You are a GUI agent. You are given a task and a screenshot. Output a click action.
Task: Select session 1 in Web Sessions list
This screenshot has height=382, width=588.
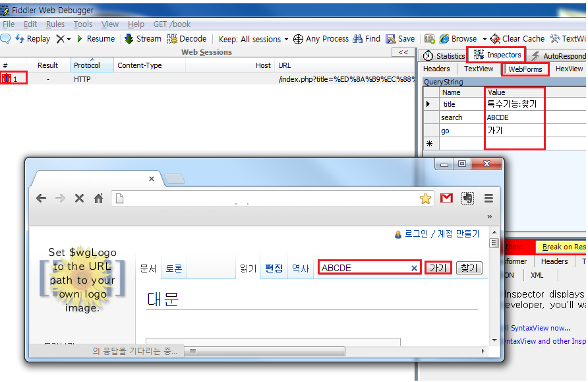207,79
